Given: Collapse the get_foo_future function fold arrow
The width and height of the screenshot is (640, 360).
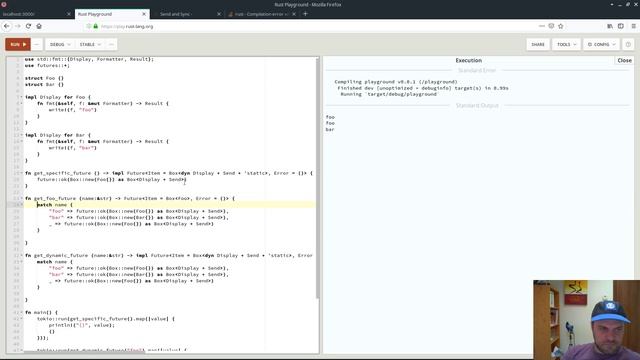Looking at the screenshot, I should (x=21, y=198).
